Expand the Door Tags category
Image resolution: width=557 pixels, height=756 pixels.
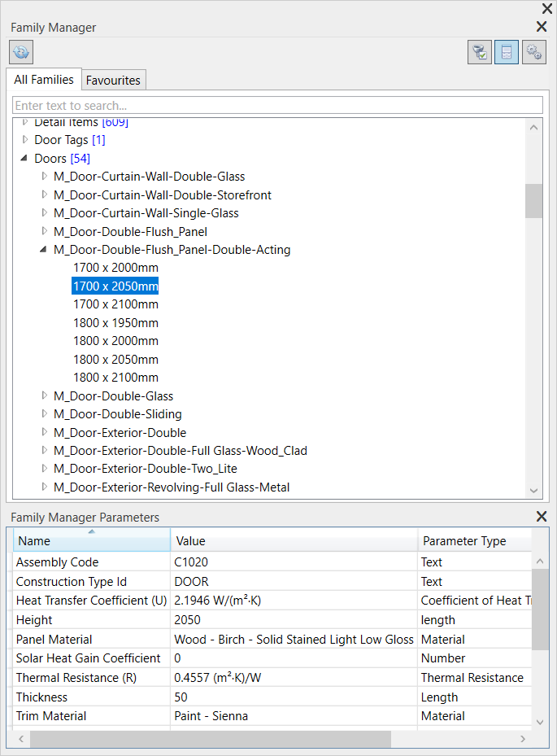point(25,139)
